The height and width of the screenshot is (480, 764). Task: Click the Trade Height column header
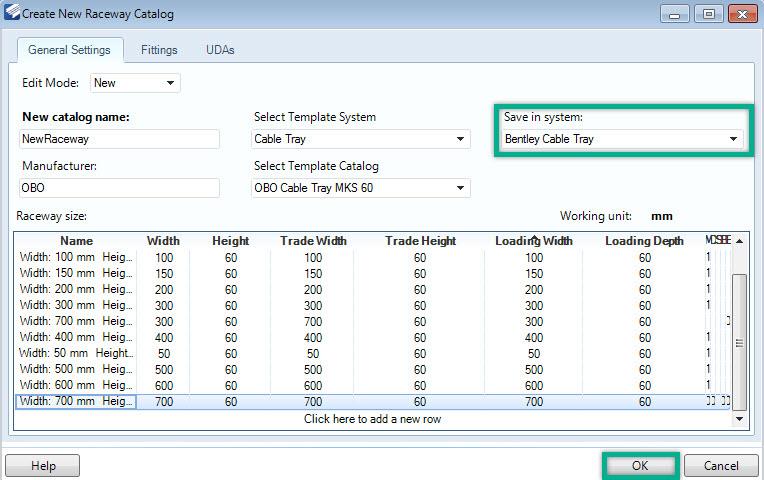click(x=420, y=241)
